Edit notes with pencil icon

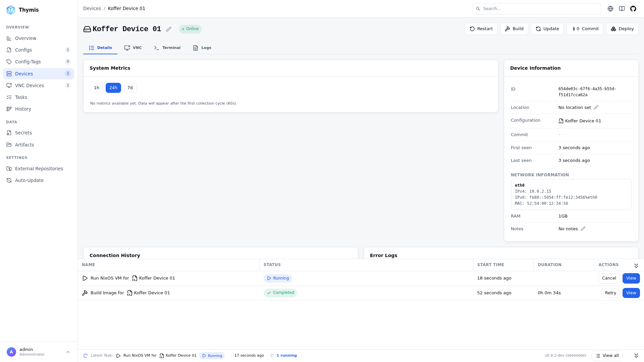583,229
